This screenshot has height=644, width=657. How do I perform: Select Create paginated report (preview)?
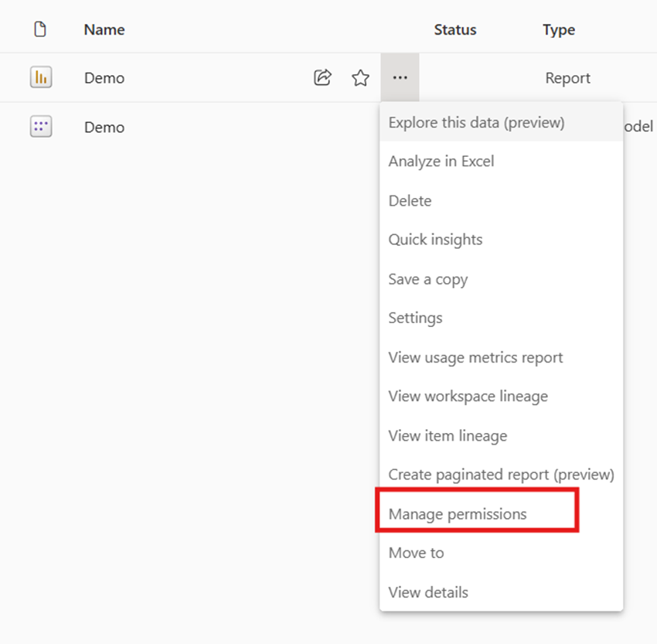point(501,475)
